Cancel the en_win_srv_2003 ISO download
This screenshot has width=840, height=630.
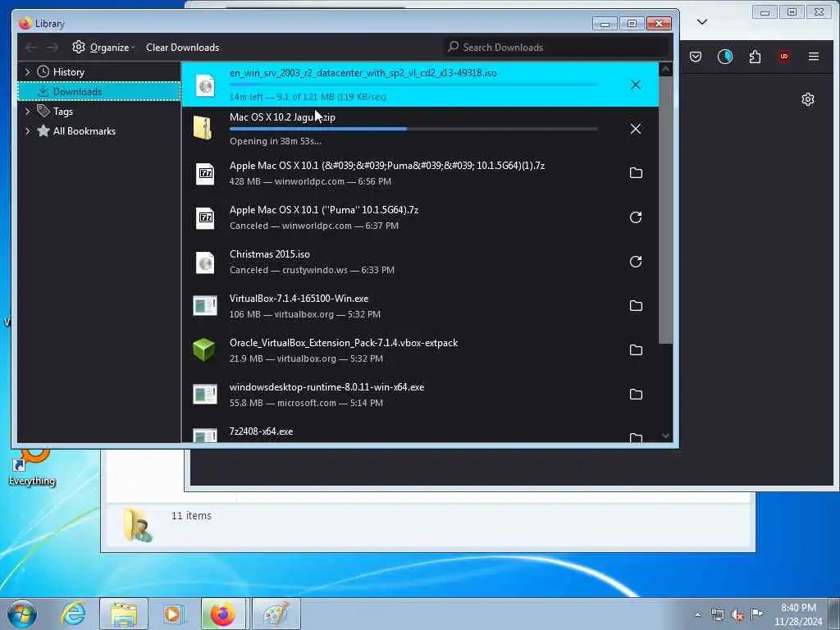click(x=636, y=84)
